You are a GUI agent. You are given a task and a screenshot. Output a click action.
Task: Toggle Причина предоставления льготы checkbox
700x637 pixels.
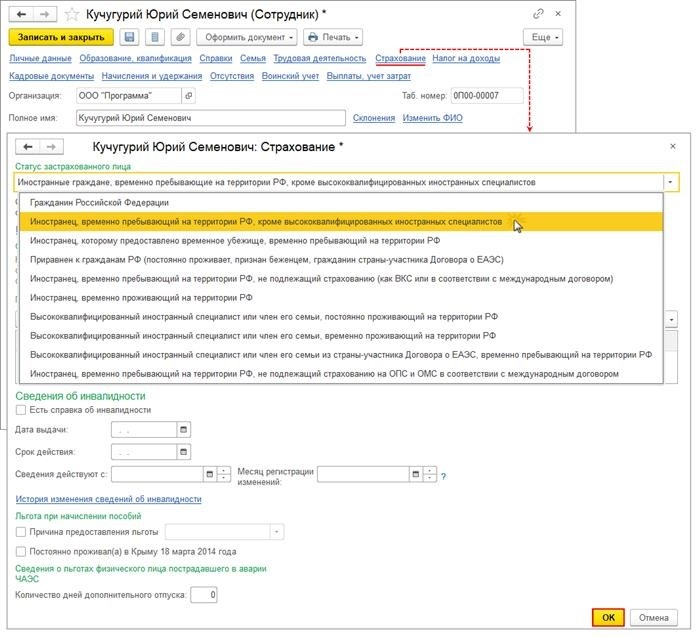pyautogui.click(x=21, y=532)
